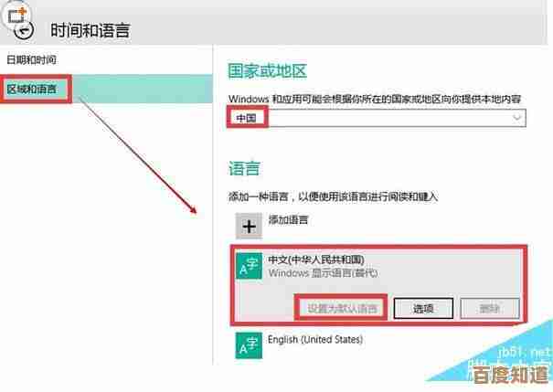Select the 中文(中华人民共和国) language name
Viewport: 553px width, 392px height.
[316, 260]
